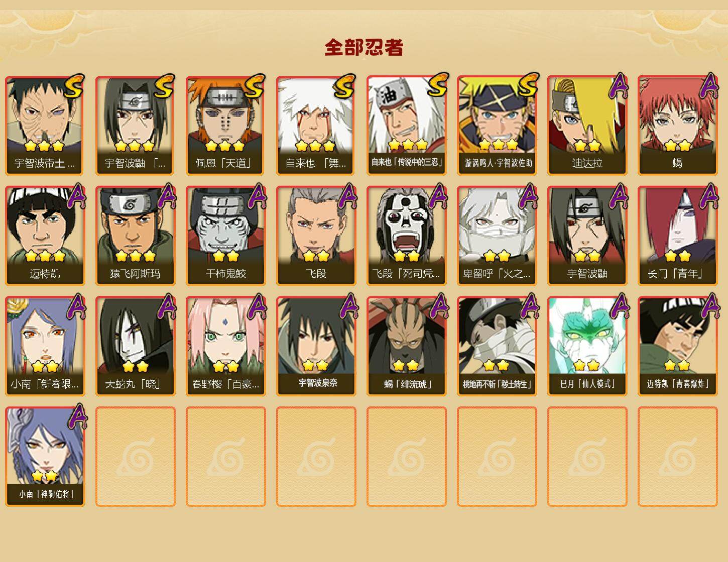This screenshot has width=728, height=562.
Task: Click the 猿飞阿斯玛 character card
Action: [x=135, y=236]
